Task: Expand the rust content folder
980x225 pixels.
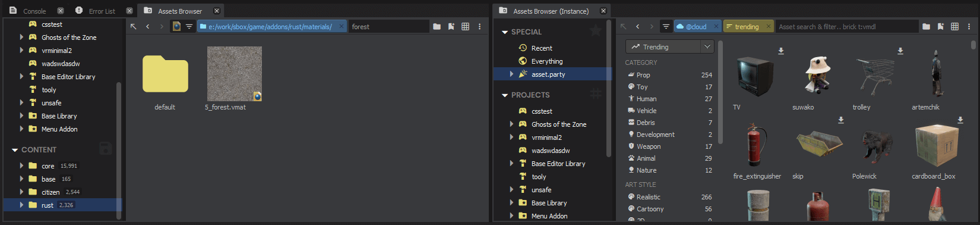Action: click(22, 205)
